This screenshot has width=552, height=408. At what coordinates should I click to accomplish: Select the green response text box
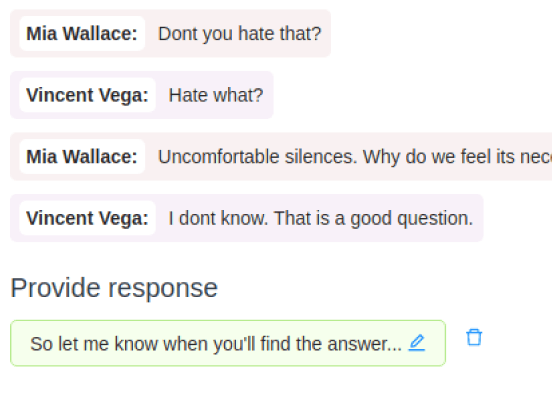(228, 343)
